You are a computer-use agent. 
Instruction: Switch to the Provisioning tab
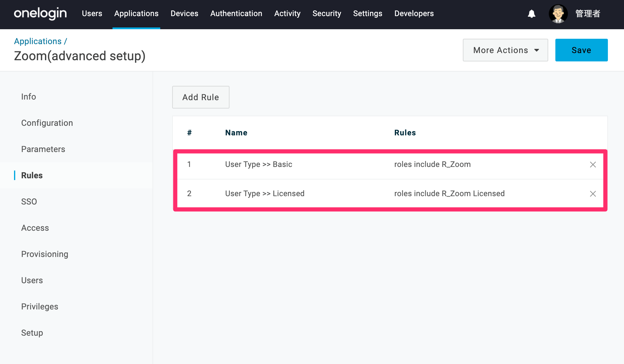pos(45,254)
